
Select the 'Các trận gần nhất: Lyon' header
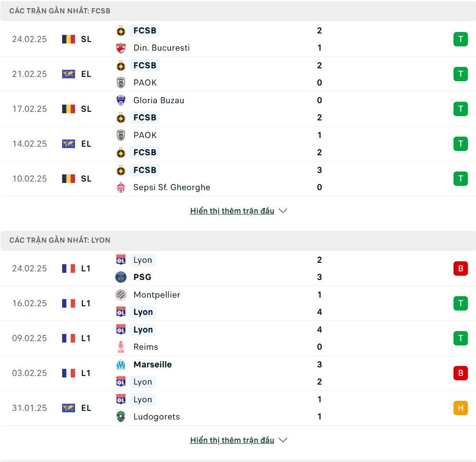[x=60, y=240]
